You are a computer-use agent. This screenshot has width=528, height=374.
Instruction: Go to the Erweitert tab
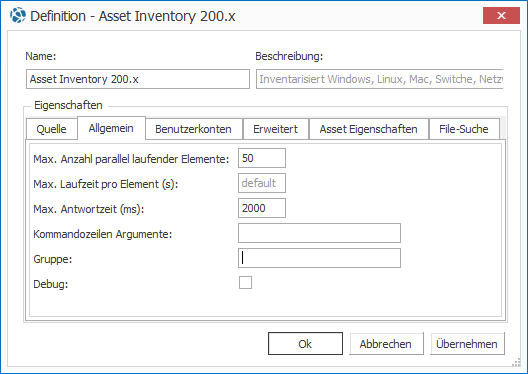(275, 129)
